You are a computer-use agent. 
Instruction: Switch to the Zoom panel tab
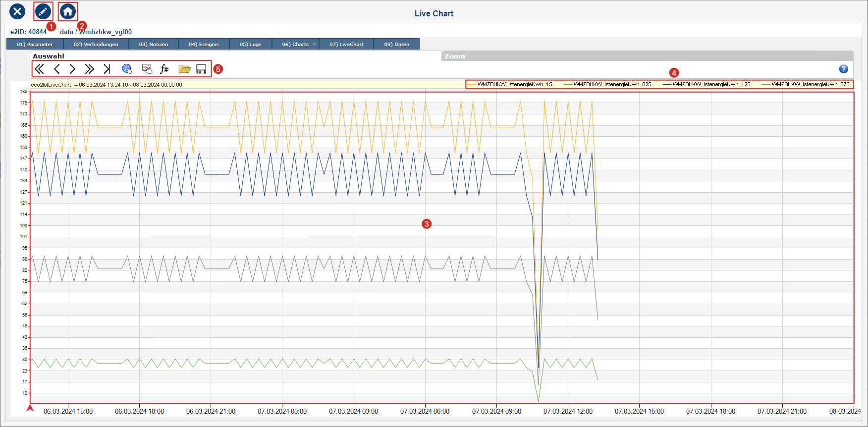click(x=455, y=56)
